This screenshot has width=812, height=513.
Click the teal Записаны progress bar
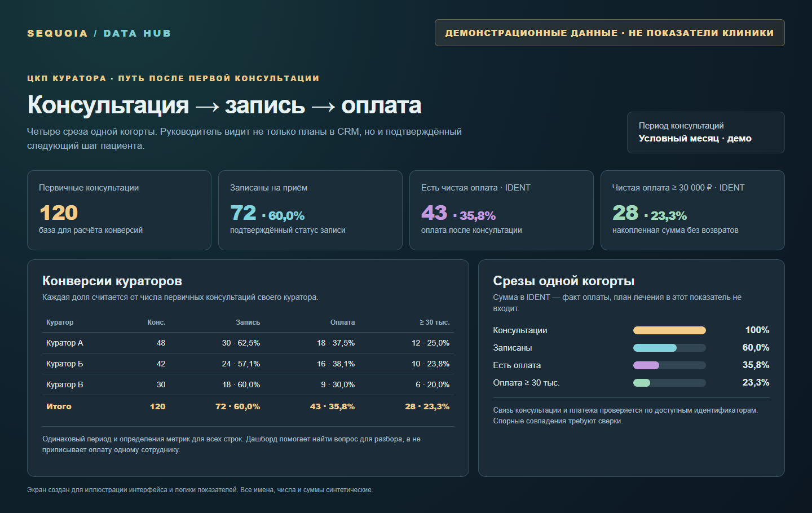(655, 348)
